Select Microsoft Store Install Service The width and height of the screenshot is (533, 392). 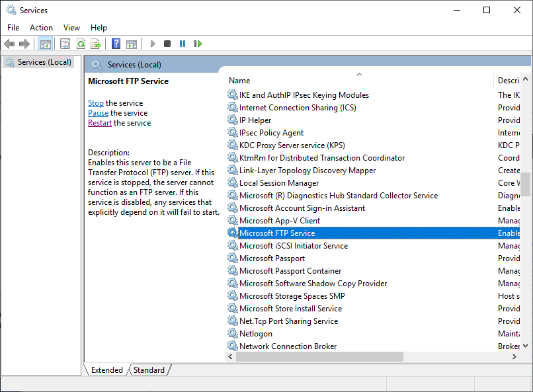[x=290, y=309]
